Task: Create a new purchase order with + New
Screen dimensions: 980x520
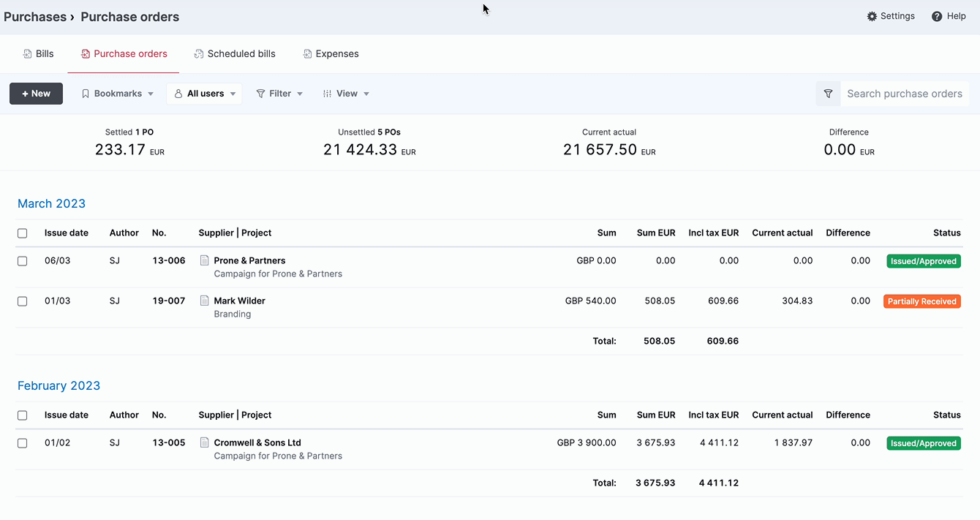Action: [x=36, y=94]
